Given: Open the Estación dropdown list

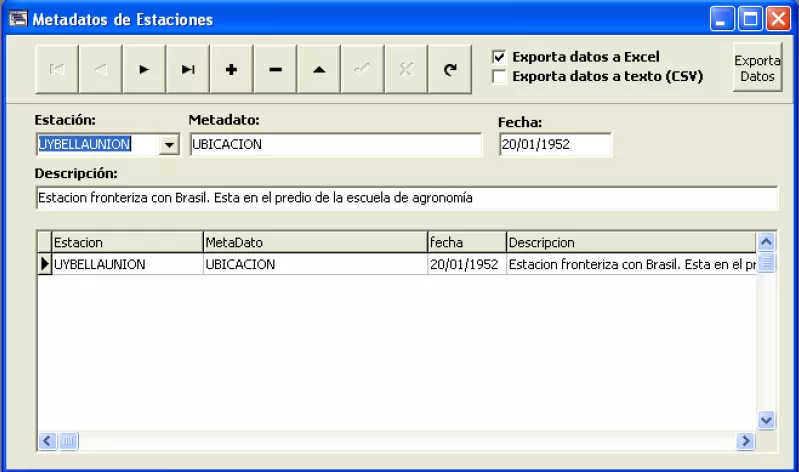Looking at the screenshot, I should click(x=169, y=145).
